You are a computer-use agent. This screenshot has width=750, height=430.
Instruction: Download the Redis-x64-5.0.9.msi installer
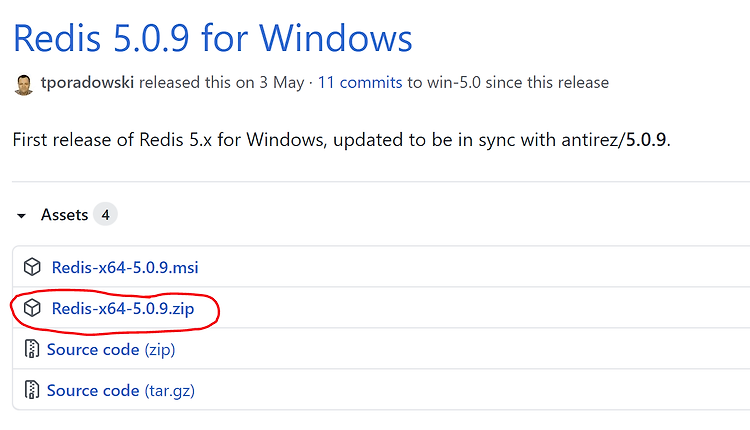point(125,267)
